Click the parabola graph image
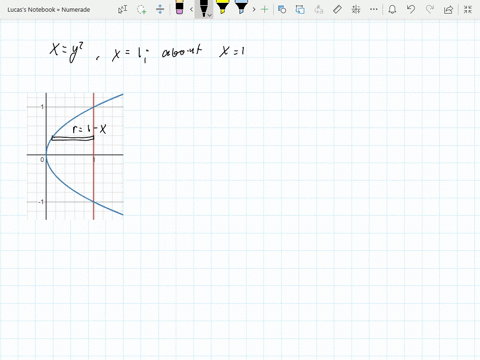The height and width of the screenshot is (360, 480). [75, 156]
